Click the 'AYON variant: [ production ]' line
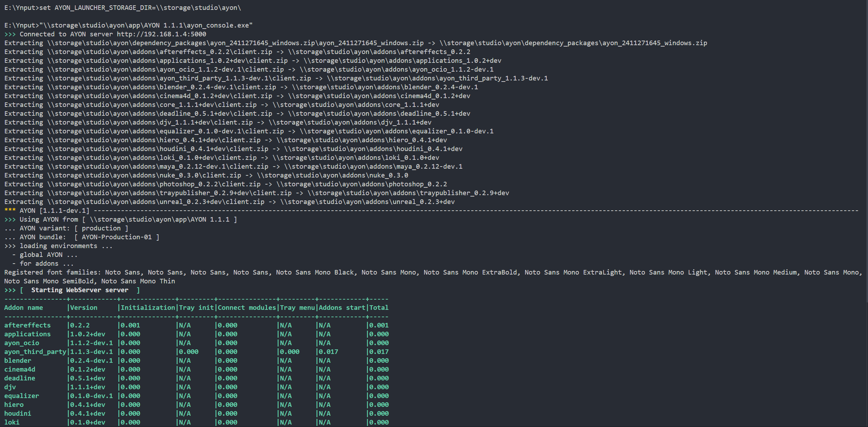This screenshot has width=868, height=427. 66,228
